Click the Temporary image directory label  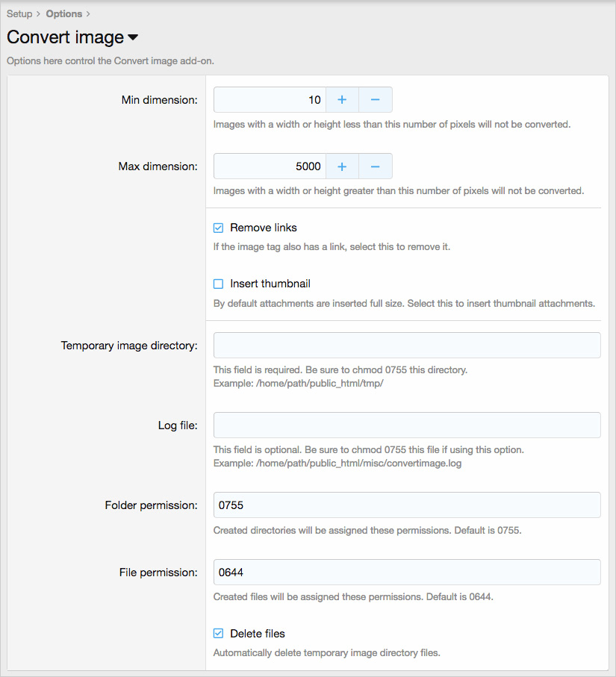pyautogui.click(x=129, y=346)
